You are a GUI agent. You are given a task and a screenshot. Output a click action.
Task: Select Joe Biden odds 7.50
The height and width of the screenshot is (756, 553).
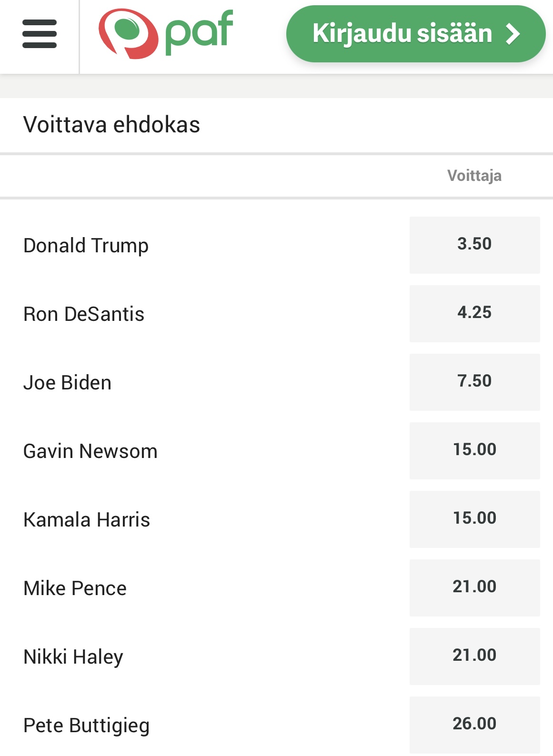[474, 382]
